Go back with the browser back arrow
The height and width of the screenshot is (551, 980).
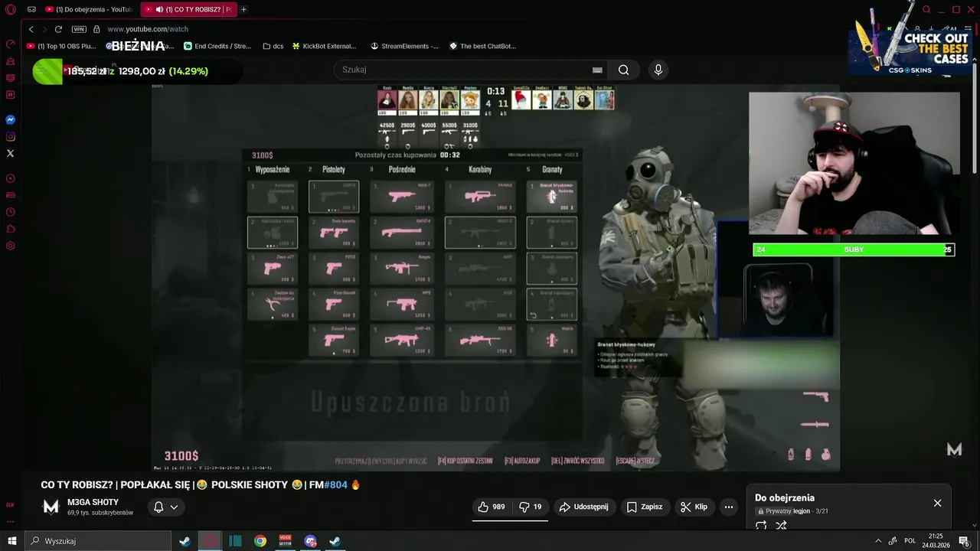31,29
